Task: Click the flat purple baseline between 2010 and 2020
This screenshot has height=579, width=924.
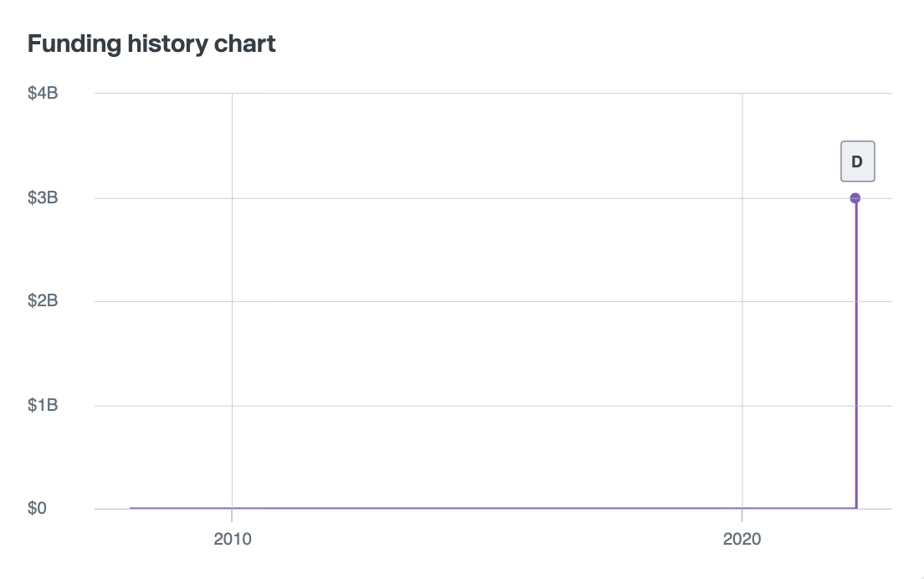Action: (485, 508)
